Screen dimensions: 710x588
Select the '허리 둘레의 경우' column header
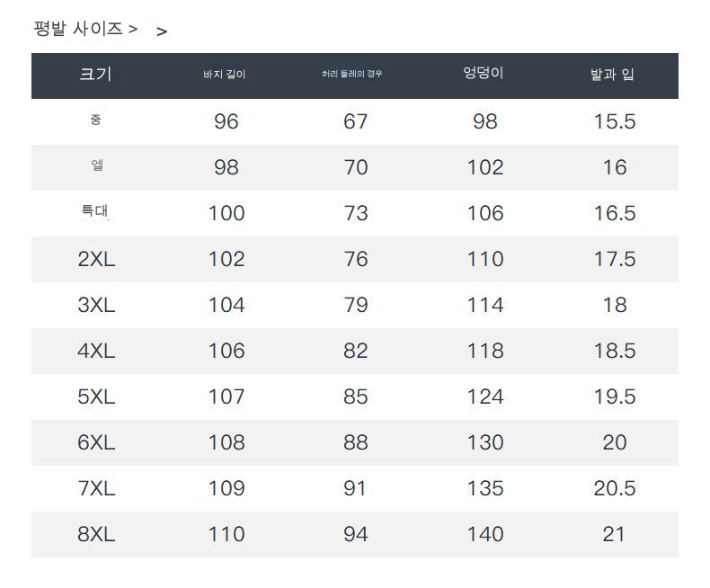pyautogui.click(x=352, y=74)
